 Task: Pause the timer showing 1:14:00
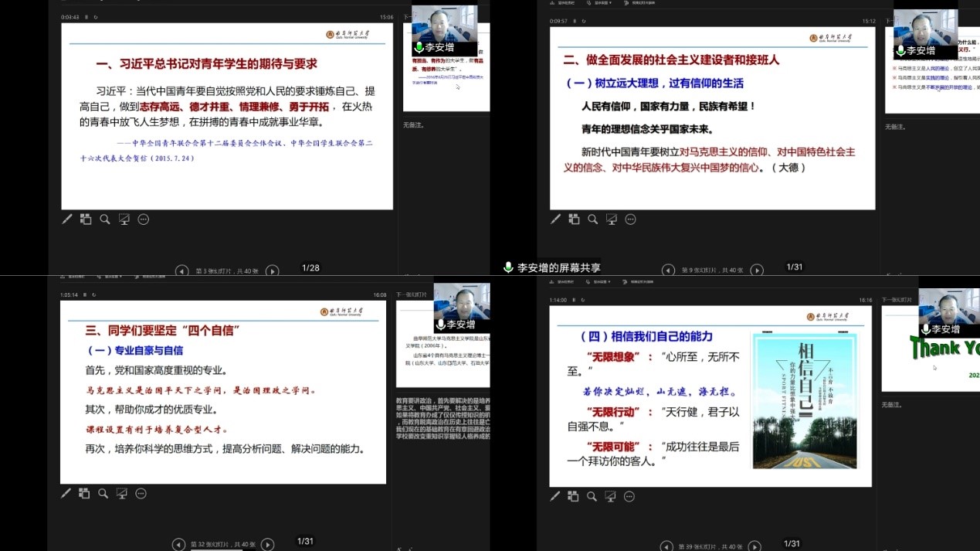coord(575,300)
